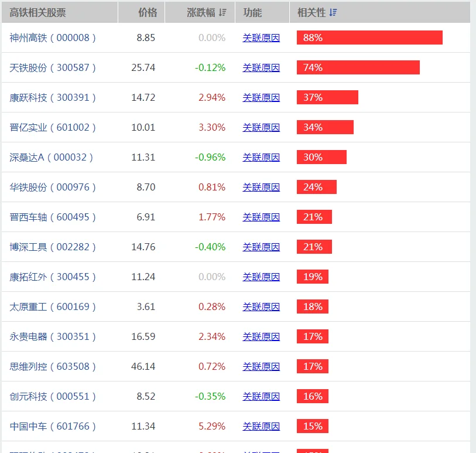View 关联原因 for 神州高铁
This screenshot has width=476, height=453.
(261, 38)
